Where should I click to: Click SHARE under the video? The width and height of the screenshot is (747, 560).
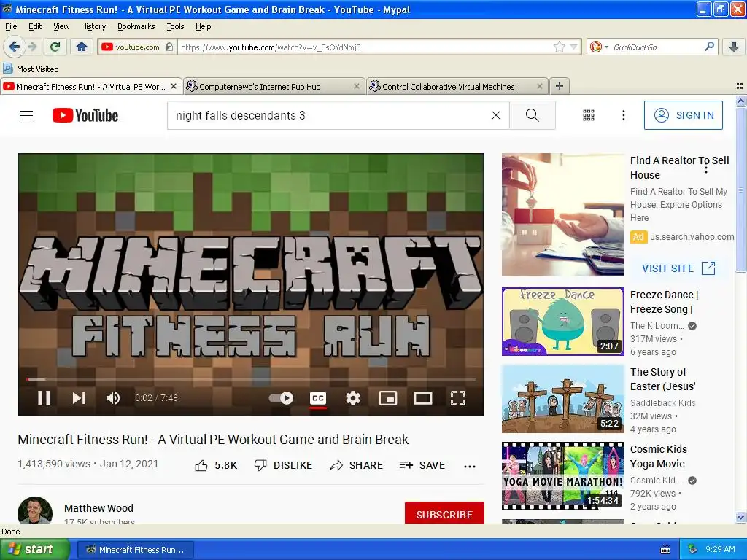(x=356, y=465)
